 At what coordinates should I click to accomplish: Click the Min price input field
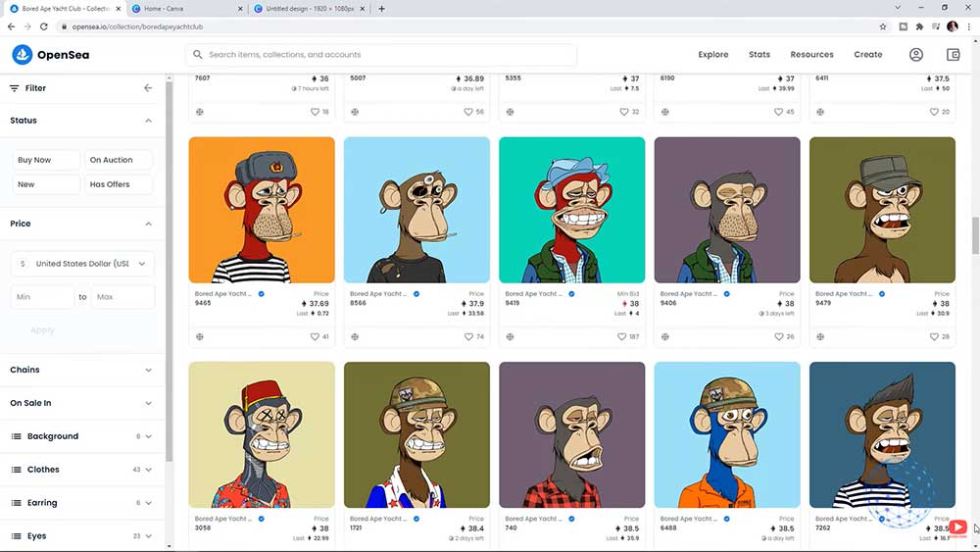[x=42, y=297]
